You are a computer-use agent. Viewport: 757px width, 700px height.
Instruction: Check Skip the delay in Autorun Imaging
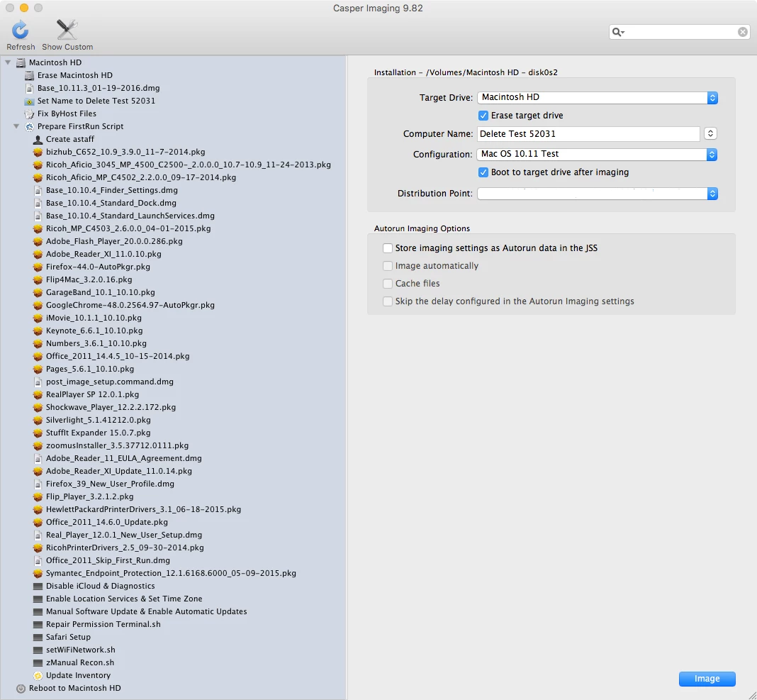tap(387, 301)
